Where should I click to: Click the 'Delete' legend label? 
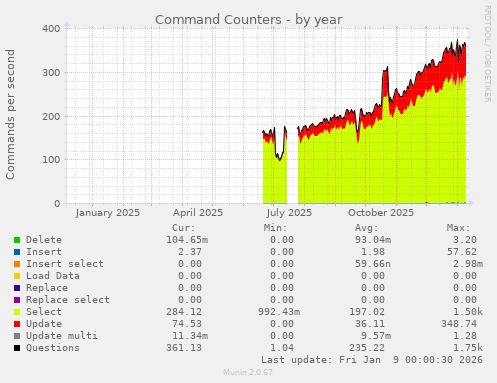click(44, 240)
